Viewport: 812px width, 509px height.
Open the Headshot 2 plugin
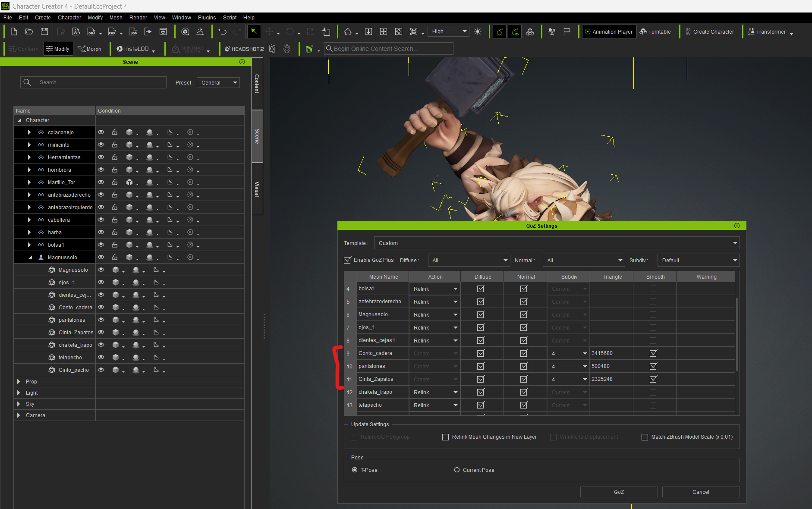pos(244,49)
